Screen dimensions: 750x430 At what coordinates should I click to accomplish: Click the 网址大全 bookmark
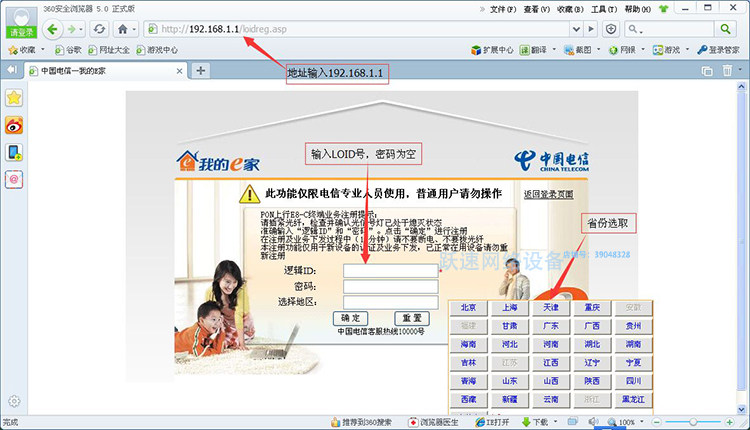coord(109,50)
